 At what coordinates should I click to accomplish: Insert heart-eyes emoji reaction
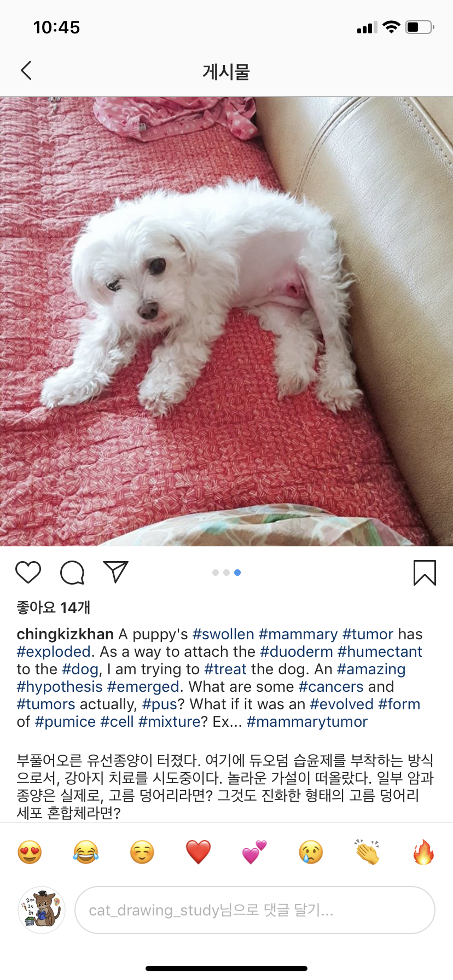tap(30, 852)
